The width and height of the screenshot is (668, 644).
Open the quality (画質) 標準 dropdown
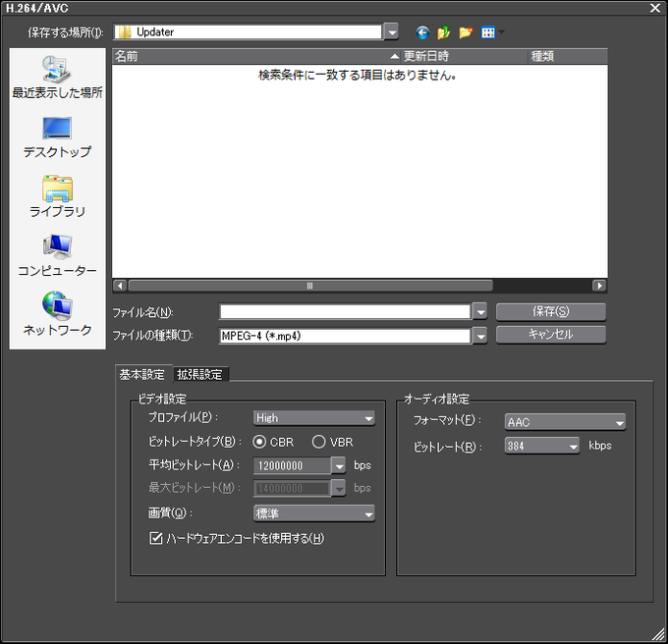(x=314, y=513)
